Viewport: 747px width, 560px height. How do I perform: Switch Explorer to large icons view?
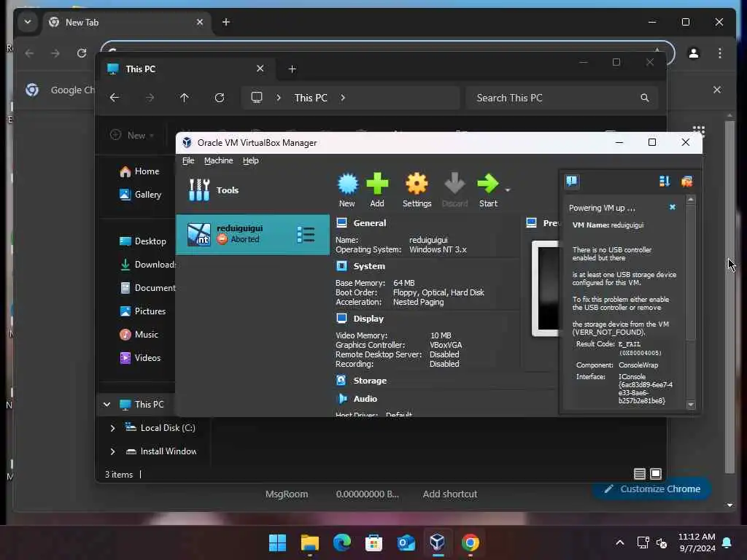pos(656,474)
